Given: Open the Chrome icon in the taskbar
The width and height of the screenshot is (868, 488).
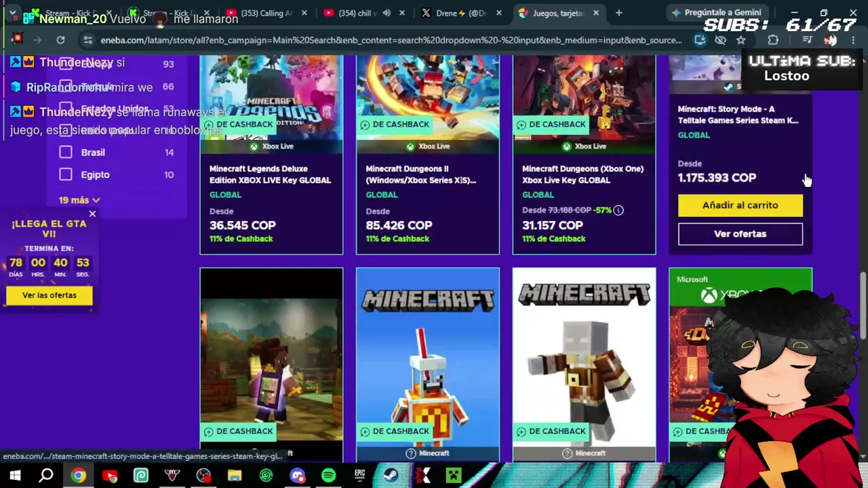Looking at the screenshot, I should (x=79, y=476).
